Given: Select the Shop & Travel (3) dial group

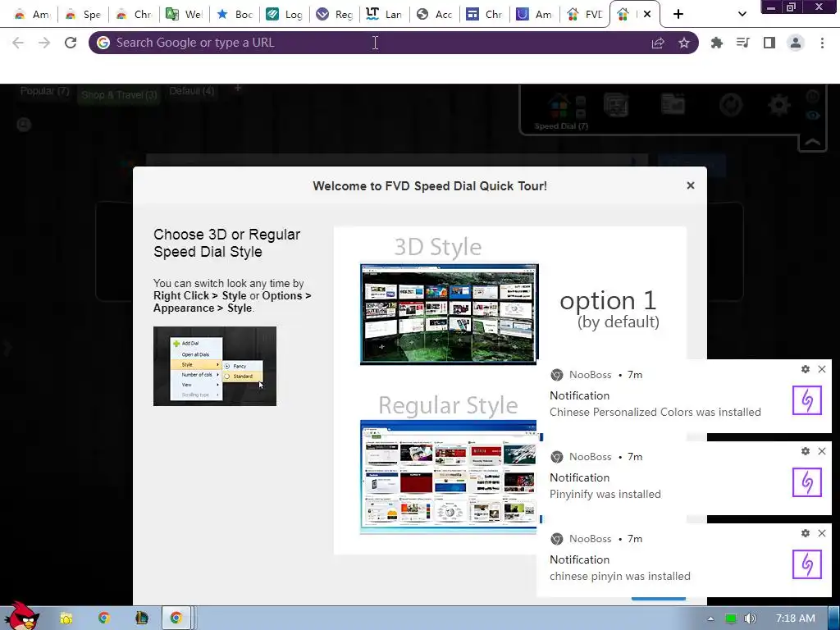Looking at the screenshot, I should point(119,95).
